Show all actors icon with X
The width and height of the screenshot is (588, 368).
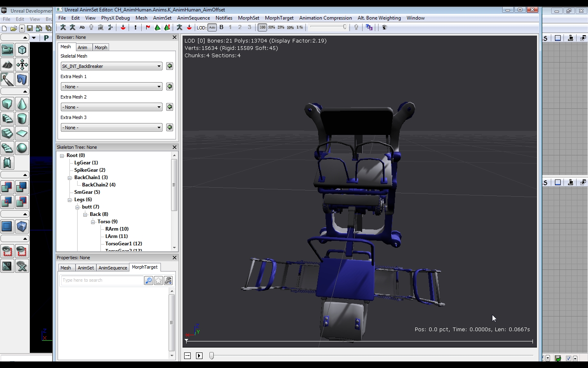coord(22,266)
